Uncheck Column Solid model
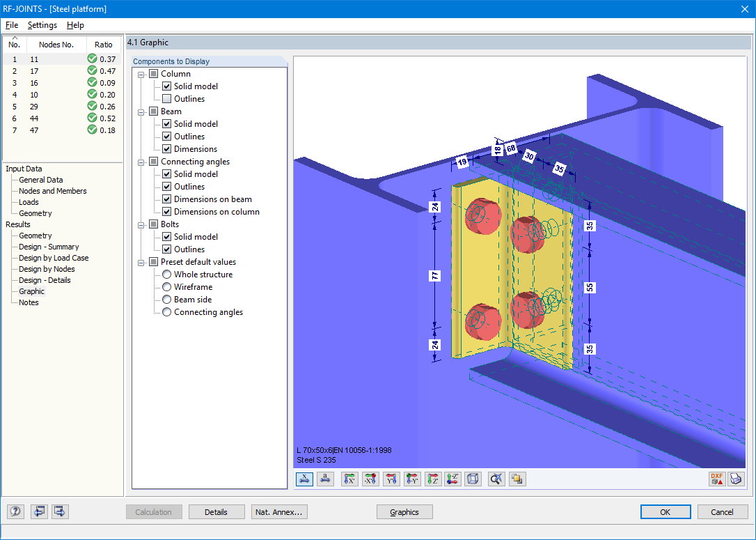Screen dimensions: 756x540 [167, 86]
